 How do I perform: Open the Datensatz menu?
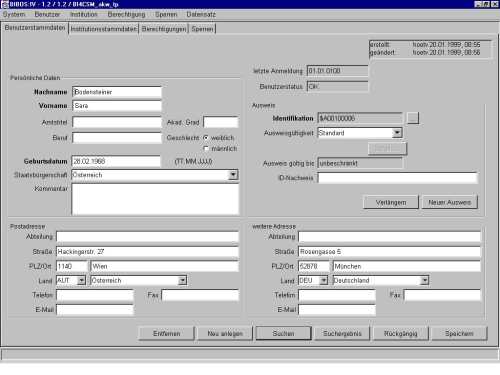tap(201, 15)
